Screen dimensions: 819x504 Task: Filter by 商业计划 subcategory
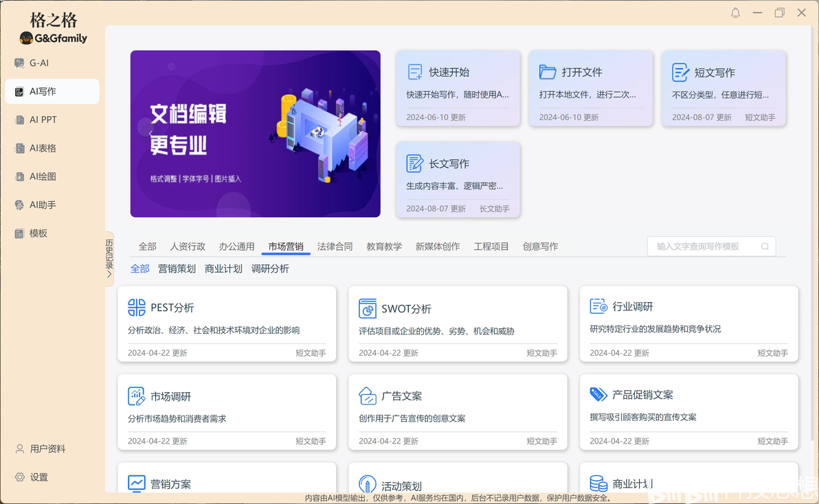pos(223,268)
